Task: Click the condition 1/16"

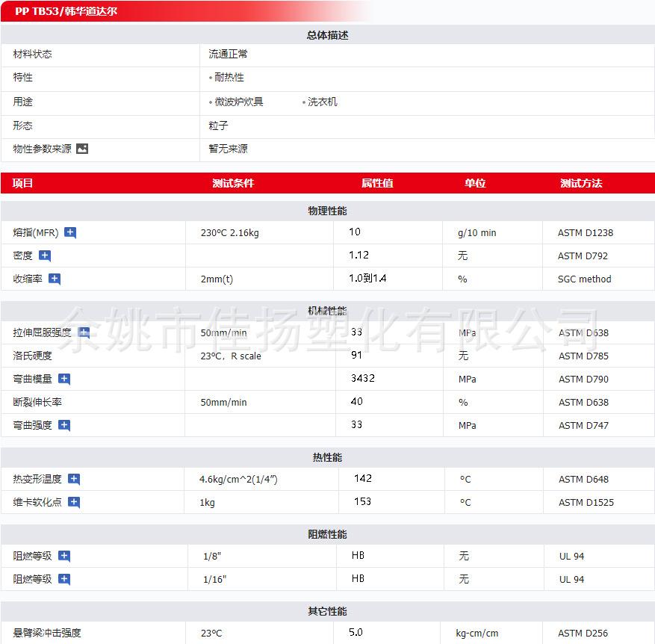Action: coord(214,579)
